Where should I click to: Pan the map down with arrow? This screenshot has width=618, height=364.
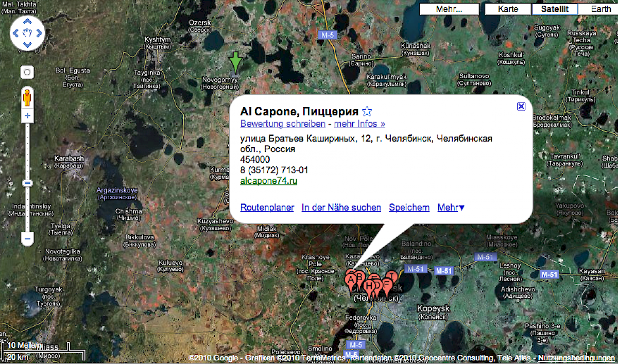coord(27,45)
